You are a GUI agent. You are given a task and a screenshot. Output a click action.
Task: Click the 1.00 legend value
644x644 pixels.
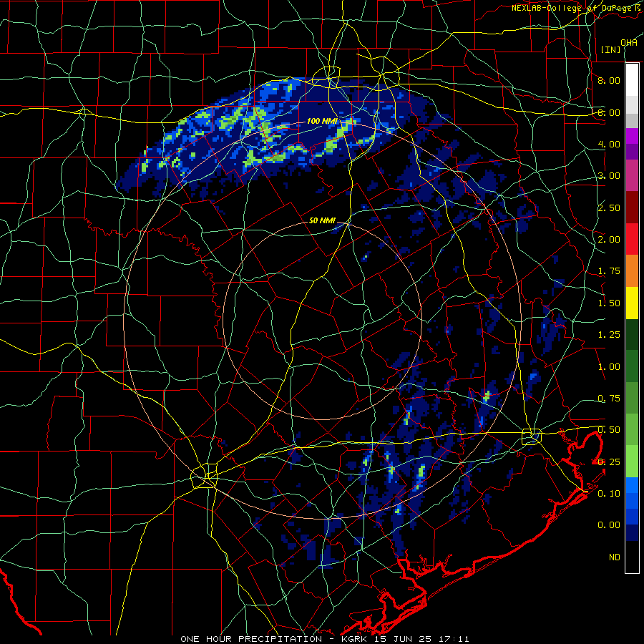coord(609,367)
